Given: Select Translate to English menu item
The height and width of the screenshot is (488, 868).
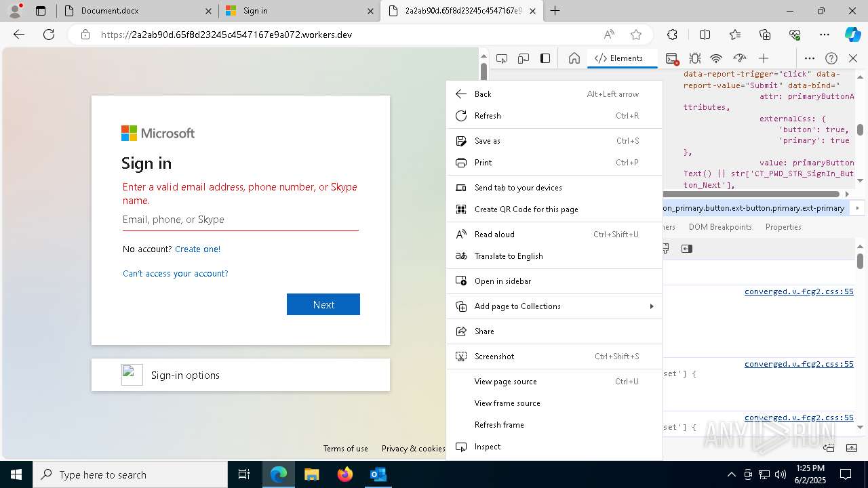Looking at the screenshot, I should tap(554, 256).
